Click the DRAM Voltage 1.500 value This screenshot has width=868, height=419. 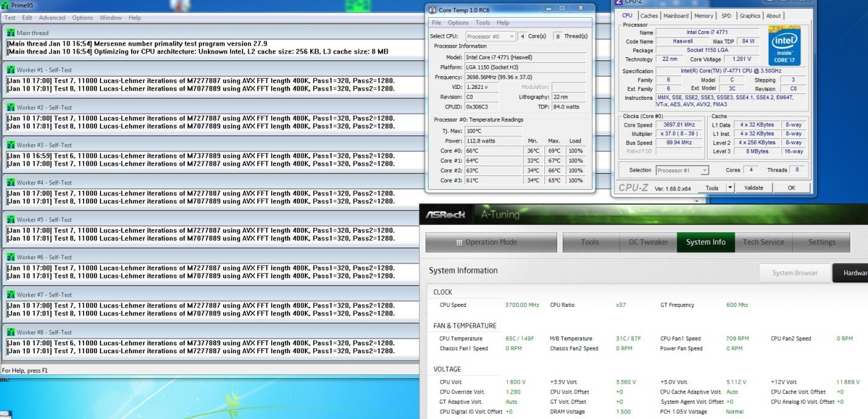point(624,412)
